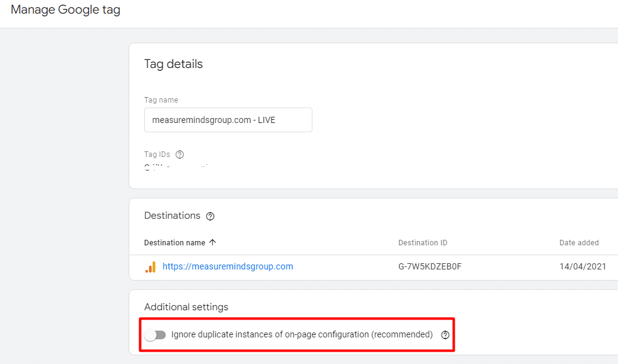The image size is (618, 364).
Task: Click the question mark next to Tag IDs
Action: pos(178,154)
